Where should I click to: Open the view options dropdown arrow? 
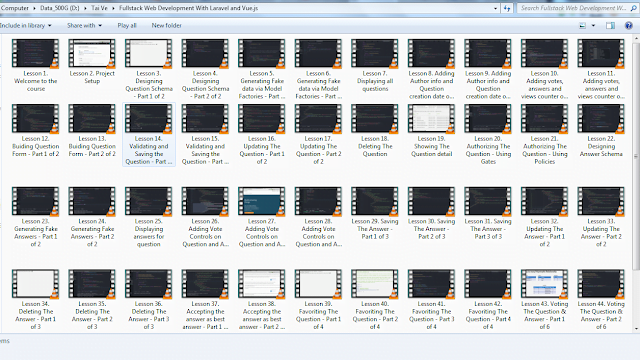(x=593, y=25)
